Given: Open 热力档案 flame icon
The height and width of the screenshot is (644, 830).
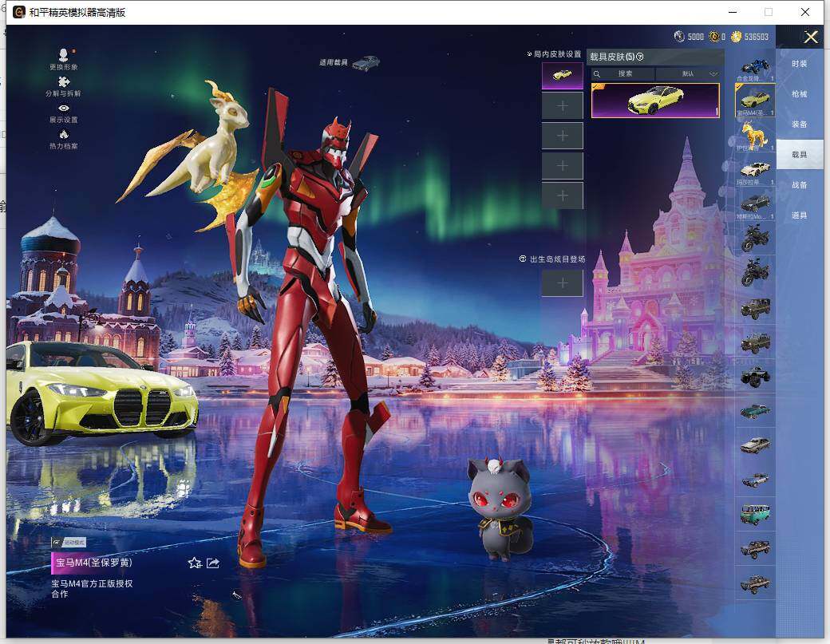Looking at the screenshot, I should [x=64, y=134].
